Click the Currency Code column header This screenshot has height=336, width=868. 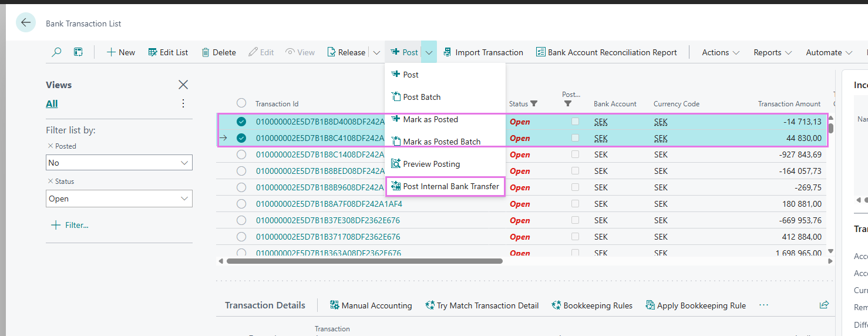point(677,103)
